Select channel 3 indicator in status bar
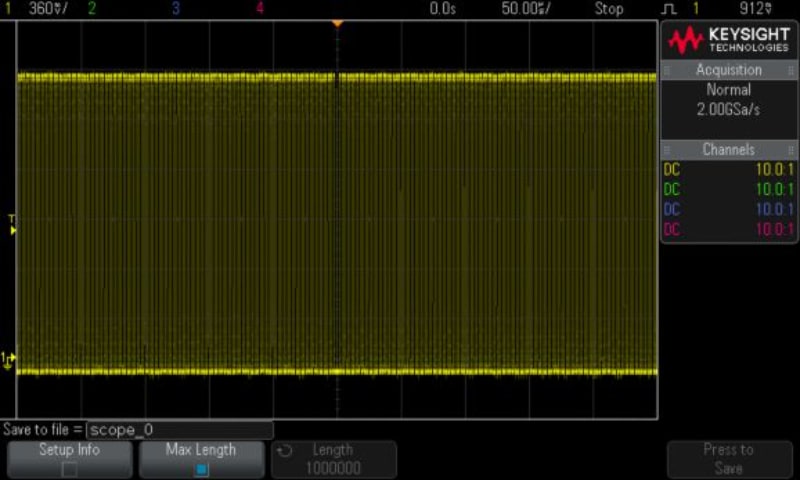The height and width of the screenshot is (480, 800). (176, 8)
